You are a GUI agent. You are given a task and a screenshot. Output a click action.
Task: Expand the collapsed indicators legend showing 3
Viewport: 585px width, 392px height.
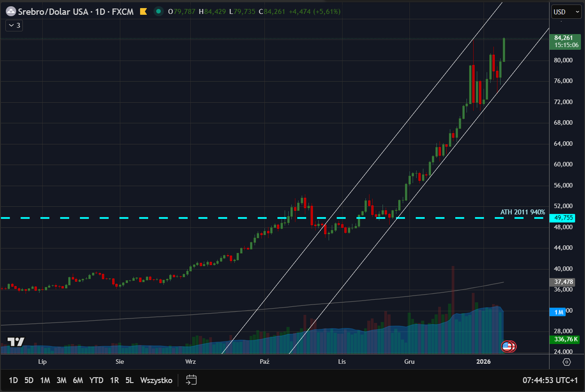[x=14, y=25]
